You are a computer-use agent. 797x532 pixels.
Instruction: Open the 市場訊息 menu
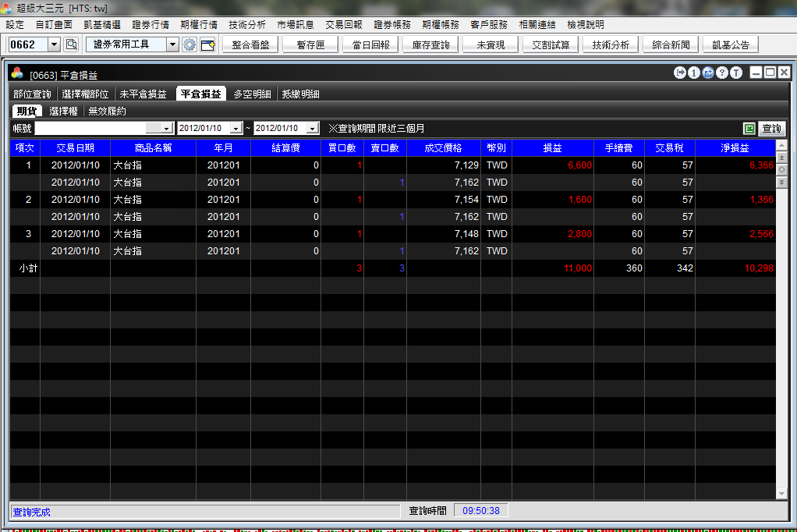click(x=296, y=24)
